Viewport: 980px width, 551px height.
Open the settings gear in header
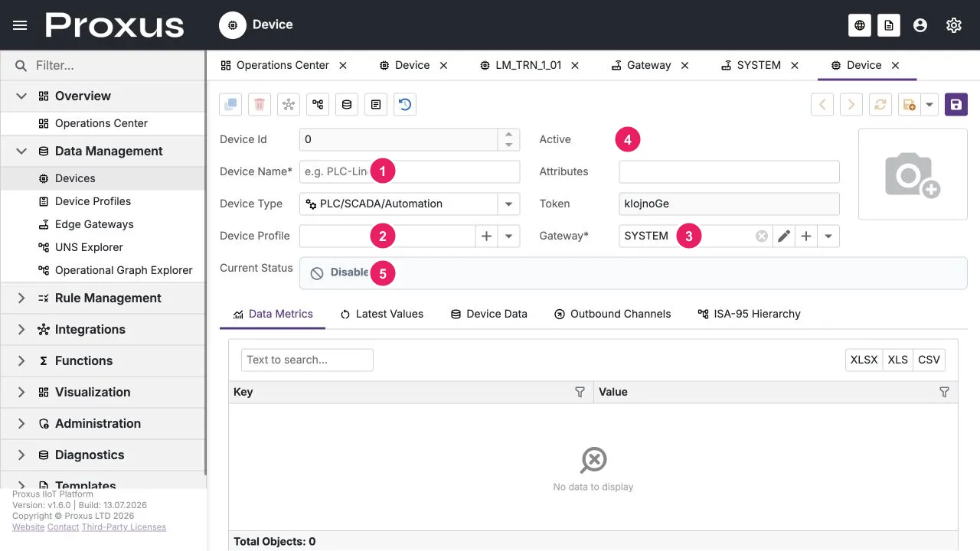[954, 25]
